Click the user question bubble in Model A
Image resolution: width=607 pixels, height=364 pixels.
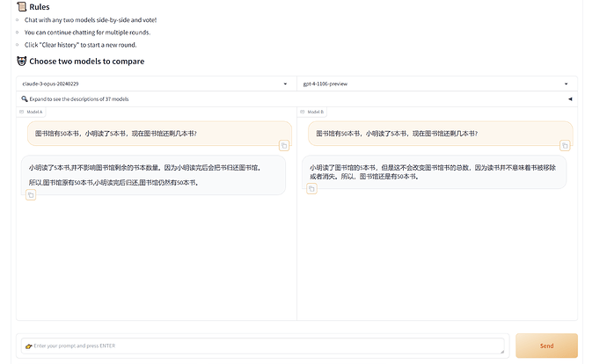coord(159,134)
